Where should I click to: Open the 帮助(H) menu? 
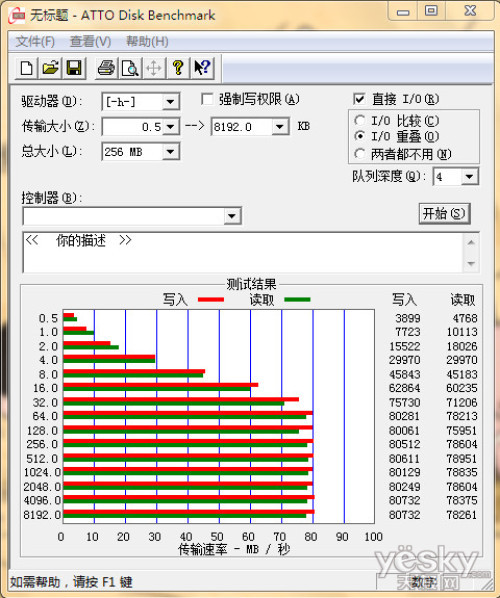click(x=147, y=41)
